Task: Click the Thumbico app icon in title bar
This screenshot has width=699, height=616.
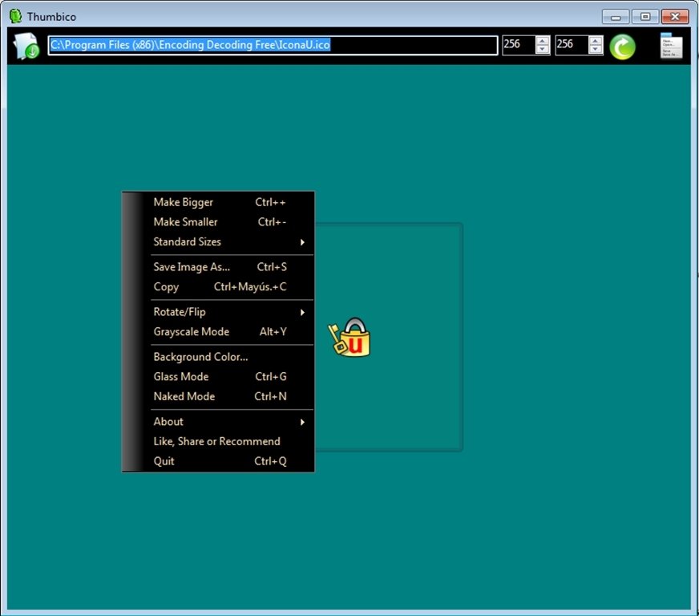Action: click(x=15, y=16)
